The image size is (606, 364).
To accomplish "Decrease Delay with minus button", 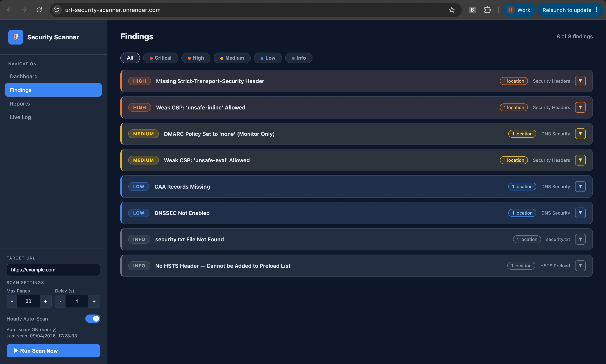I will tap(60, 301).
